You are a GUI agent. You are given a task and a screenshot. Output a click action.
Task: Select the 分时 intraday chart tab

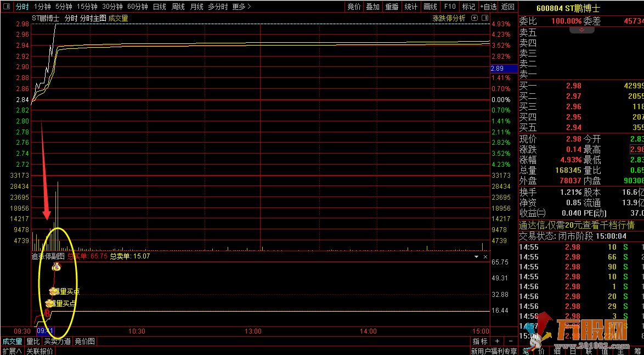[x=22, y=7]
